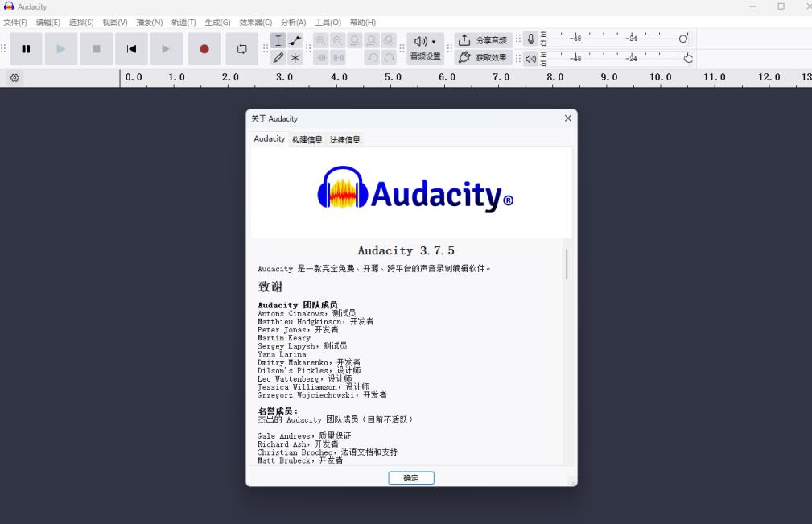Screen dimensions: 812x524
Task: Close the 关于 Audacity dialog
Action: coord(568,118)
